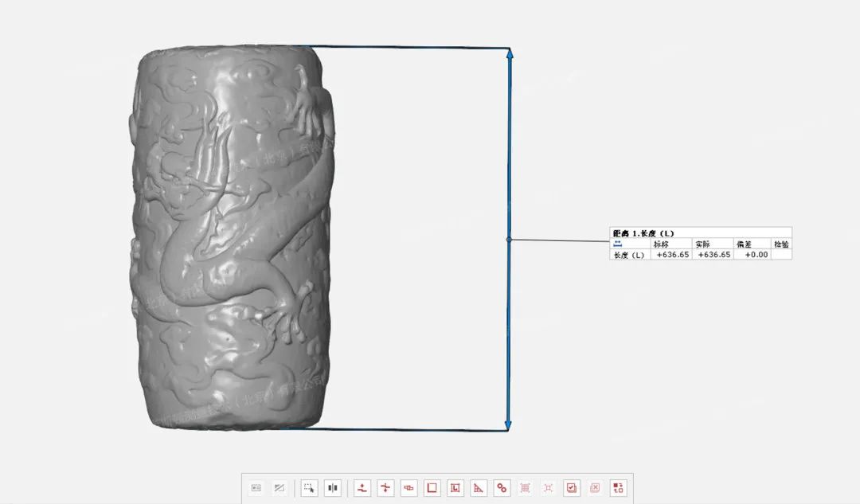
Task: Select the '长度 (L)' row label cell
Action: [630, 255]
